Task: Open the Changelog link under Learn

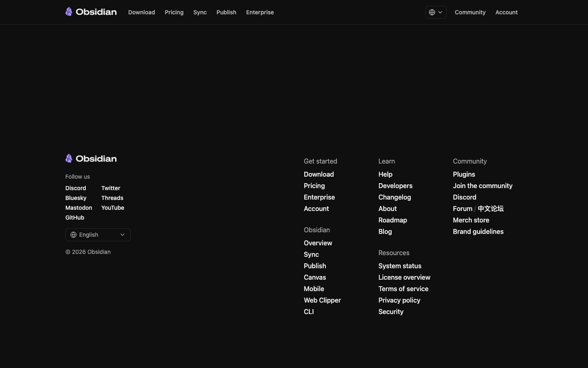Action: click(x=394, y=197)
